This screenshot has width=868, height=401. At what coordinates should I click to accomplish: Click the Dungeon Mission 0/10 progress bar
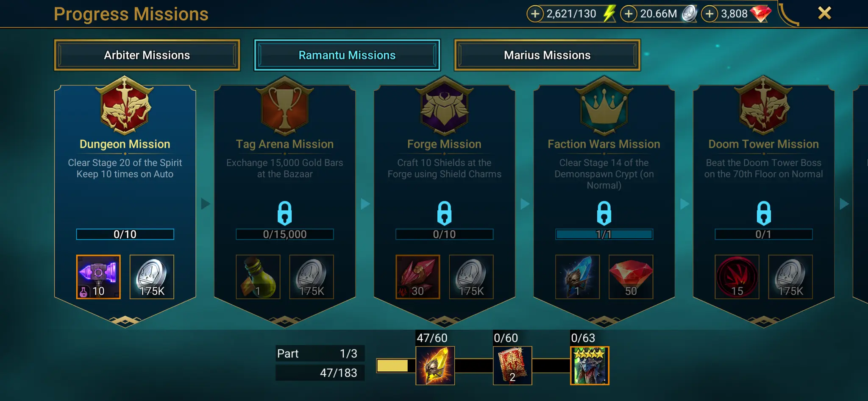[125, 234]
